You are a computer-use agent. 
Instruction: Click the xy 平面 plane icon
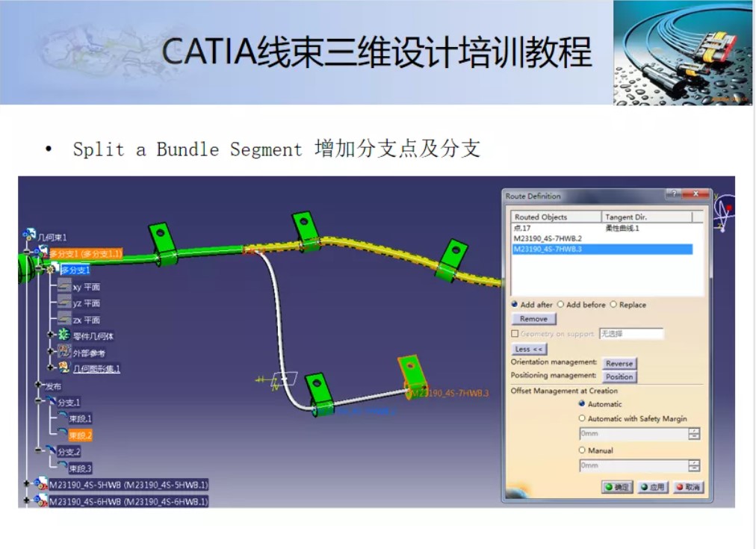point(64,287)
